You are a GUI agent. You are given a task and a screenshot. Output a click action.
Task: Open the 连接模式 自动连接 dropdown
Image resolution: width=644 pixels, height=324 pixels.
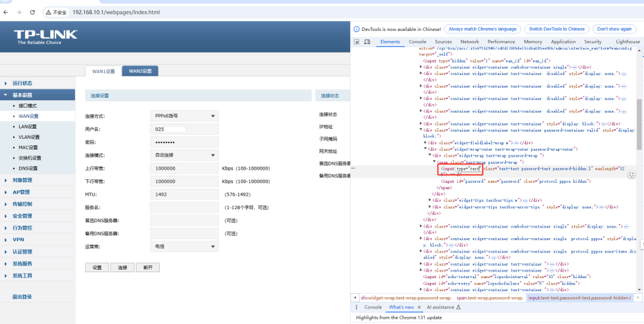pyautogui.click(x=183, y=155)
